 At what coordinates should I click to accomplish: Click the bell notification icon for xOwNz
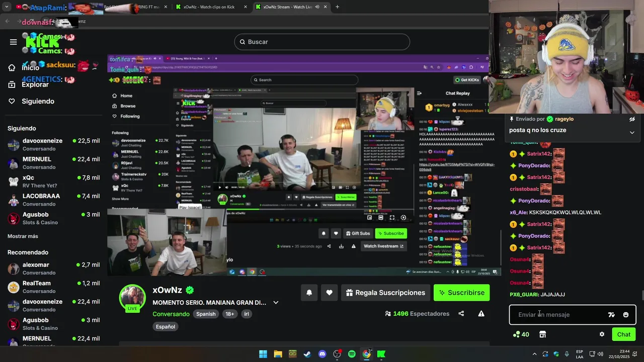(x=309, y=293)
